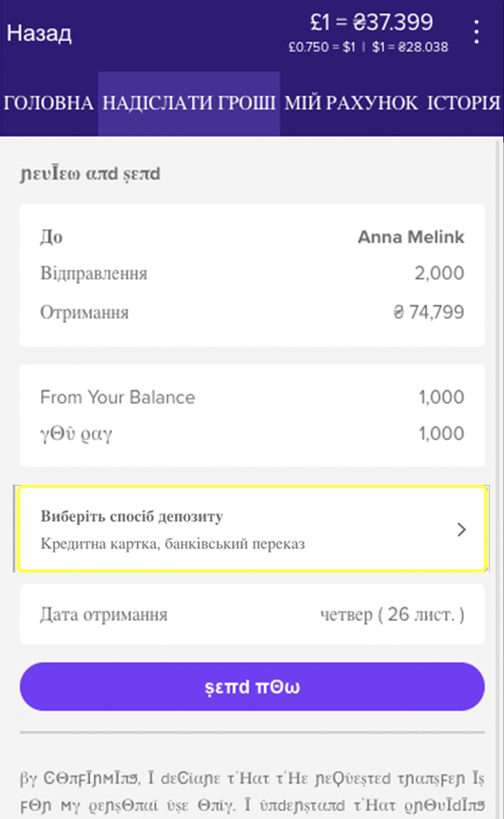Click the review and send heading
The height and width of the screenshot is (819, 504).
tap(90, 174)
